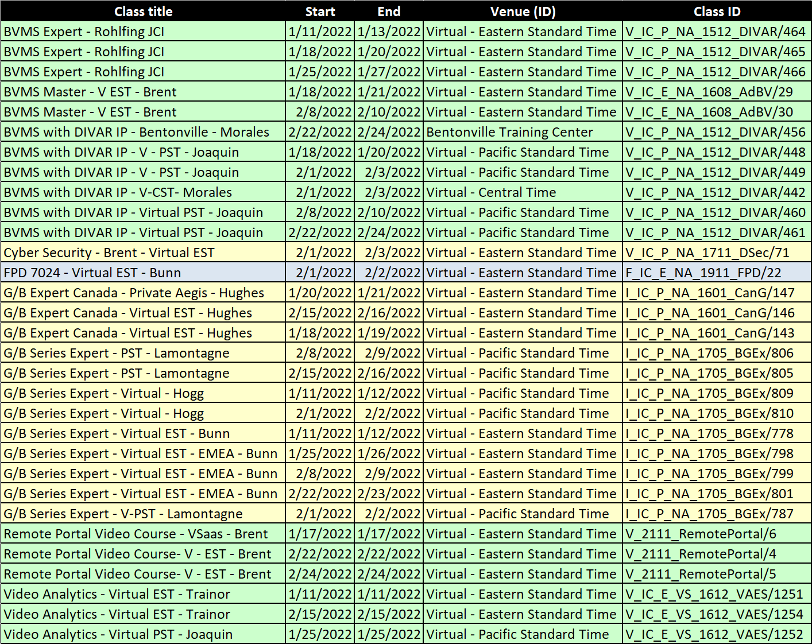The height and width of the screenshot is (644, 812).
Task: Select class ID I_IC_P_NA_1705_BGEx/798
Action: 717,453
